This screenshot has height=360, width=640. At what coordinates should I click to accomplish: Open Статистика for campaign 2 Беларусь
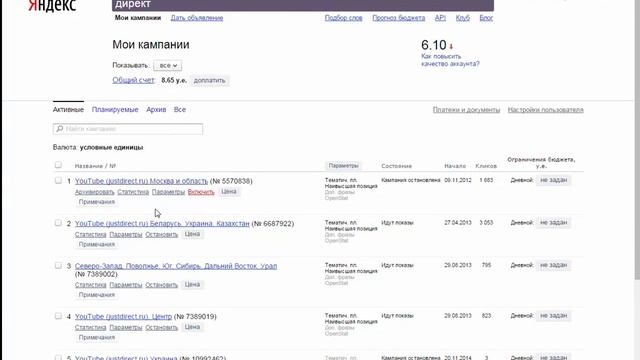click(91, 235)
